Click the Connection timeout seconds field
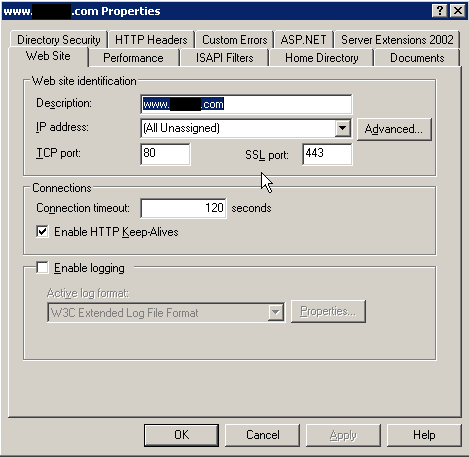 [183, 208]
